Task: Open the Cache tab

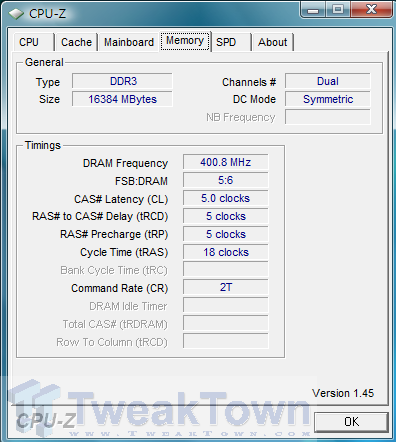Action: tap(76, 42)
